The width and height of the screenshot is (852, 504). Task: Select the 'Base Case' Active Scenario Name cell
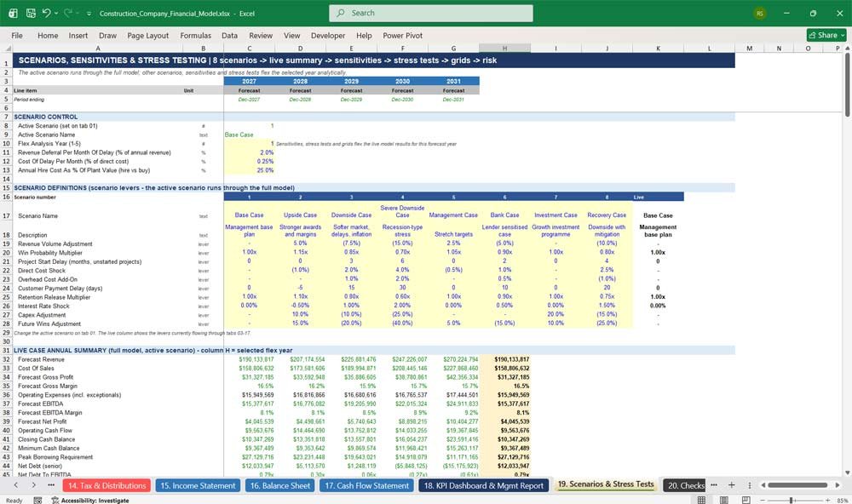point(249,135)
